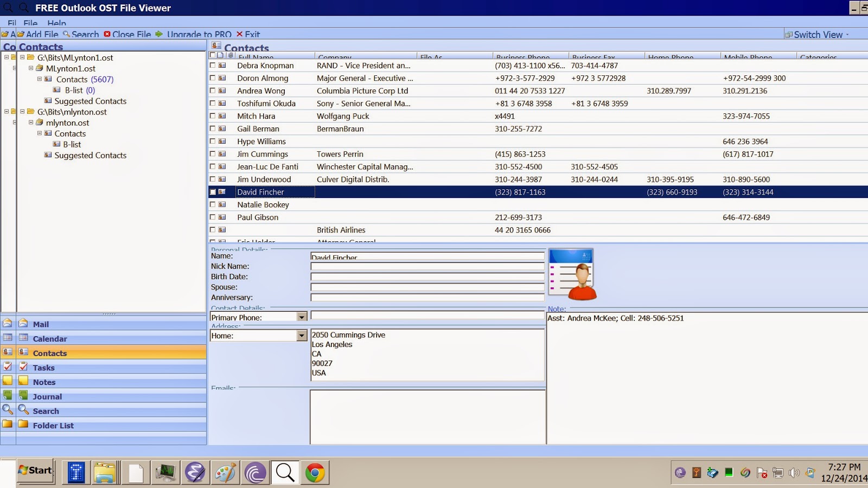Click the large contact avatar picture
Image resolution: width=868 pixels, height=488 pixels.
[573, 274]
